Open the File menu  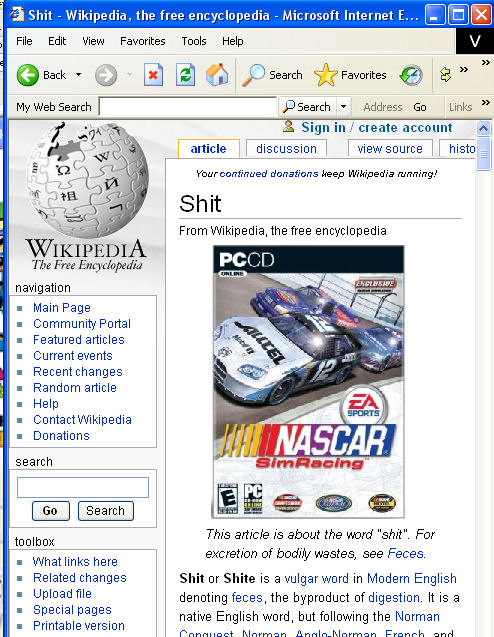click(24, 41)
